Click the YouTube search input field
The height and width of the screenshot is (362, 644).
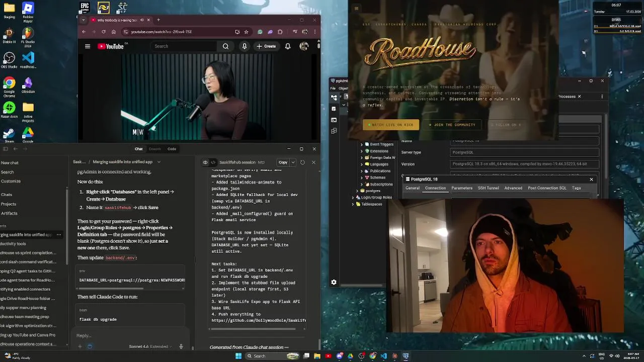[x=184, y=46]
